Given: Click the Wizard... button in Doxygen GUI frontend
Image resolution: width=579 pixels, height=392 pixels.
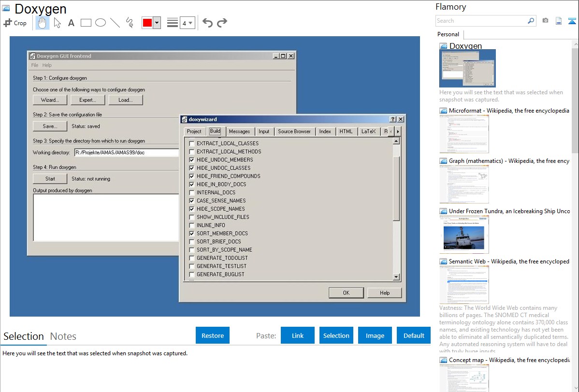Looking at the screenshot, I should pos(50,100).
